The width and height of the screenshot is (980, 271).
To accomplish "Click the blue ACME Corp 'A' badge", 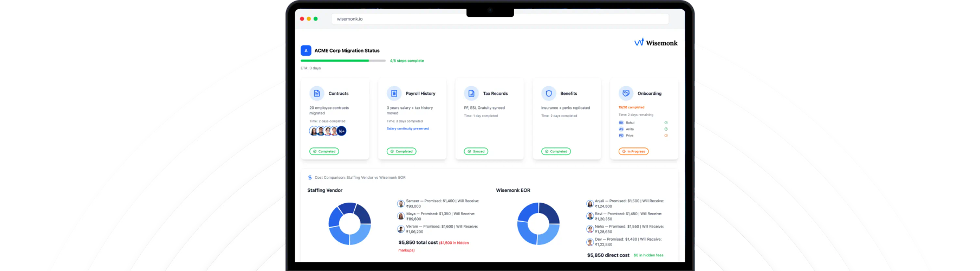I will click(306, 50).
